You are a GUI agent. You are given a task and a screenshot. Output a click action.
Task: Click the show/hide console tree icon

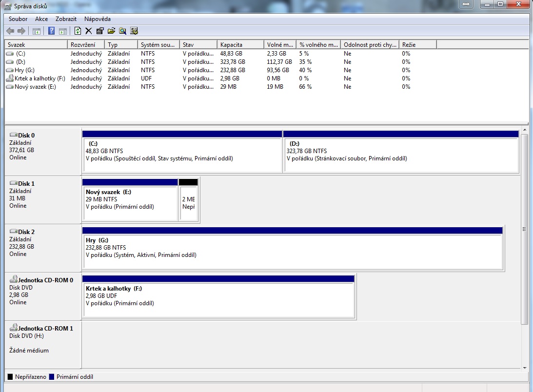pyautogui.click(x=36, y=31)
